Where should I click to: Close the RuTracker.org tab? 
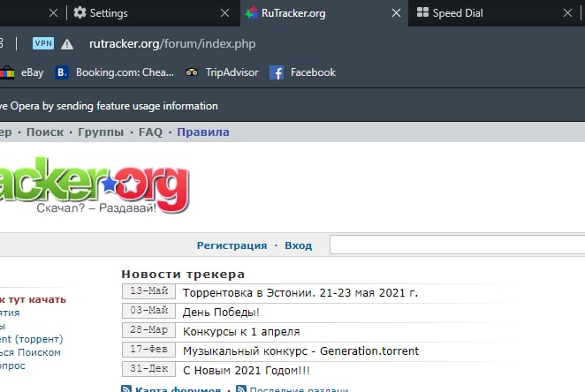coord(396,13)
